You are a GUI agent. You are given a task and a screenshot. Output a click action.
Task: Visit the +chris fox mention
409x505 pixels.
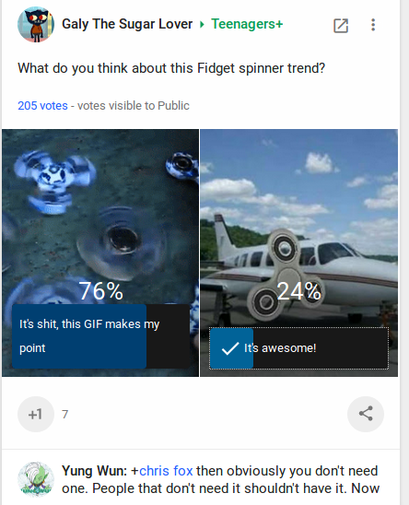click(162, 471)
